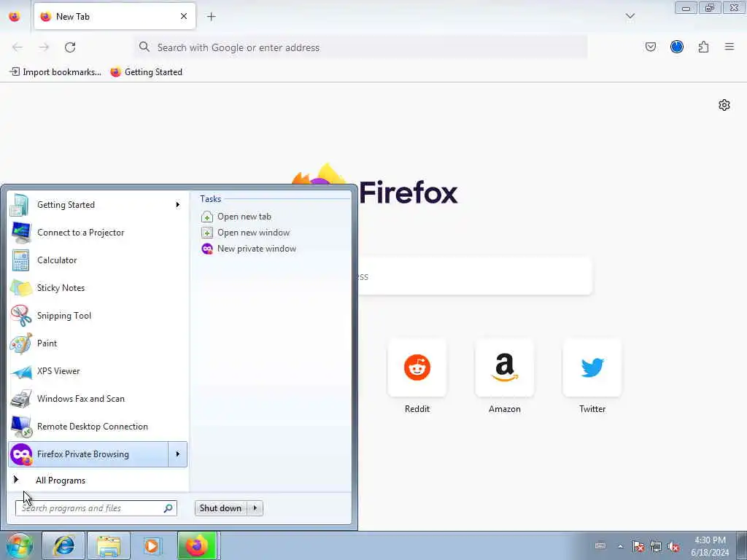This screenshot has width=747, height=560.
Task: Click the Firefox View icon
Action: (x=15, y=17)
